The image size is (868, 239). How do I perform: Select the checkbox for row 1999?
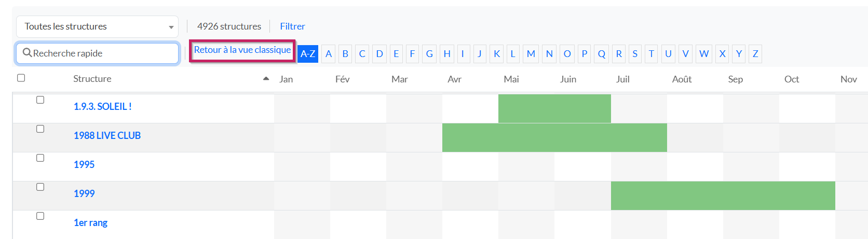(x=40, y=187)
